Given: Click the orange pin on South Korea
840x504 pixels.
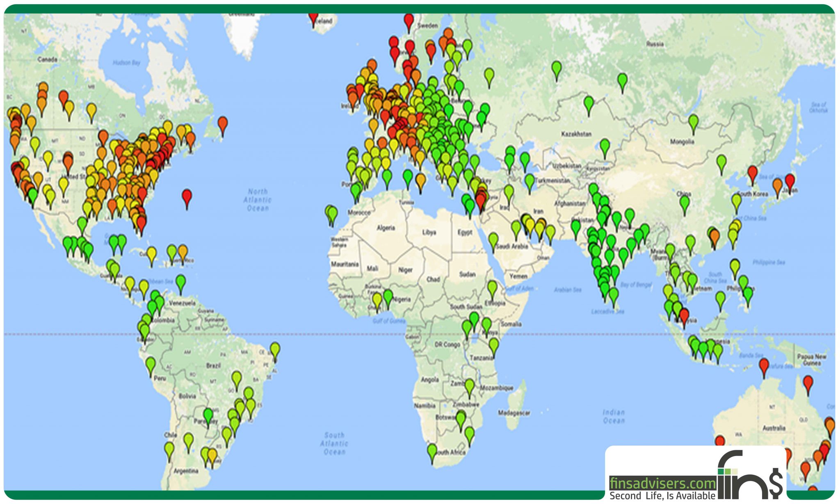Looking at the screenshot, I should 777,188.
